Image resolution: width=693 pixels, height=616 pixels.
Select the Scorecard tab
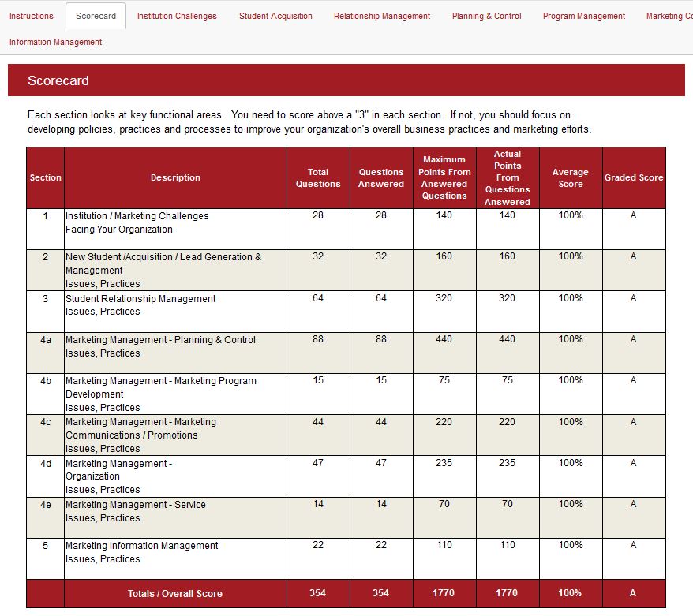pos(96,16)
